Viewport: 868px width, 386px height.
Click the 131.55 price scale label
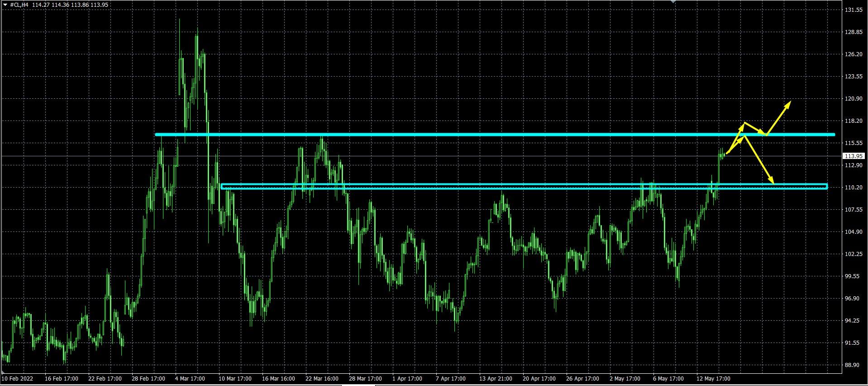click(853, 10)
